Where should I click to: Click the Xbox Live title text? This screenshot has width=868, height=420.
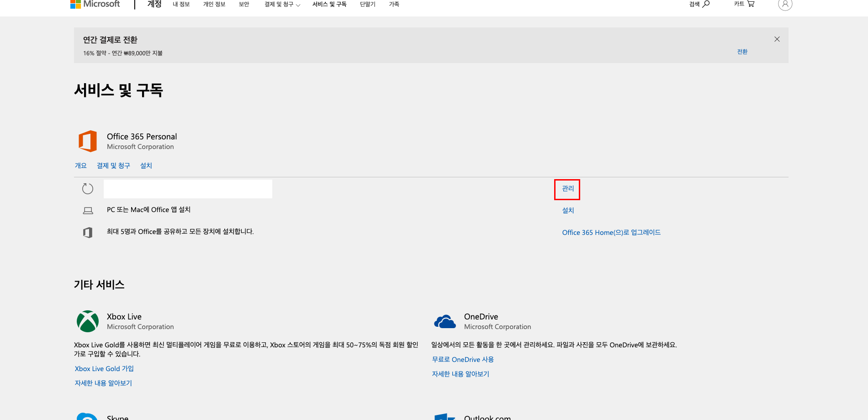(124, 317)
